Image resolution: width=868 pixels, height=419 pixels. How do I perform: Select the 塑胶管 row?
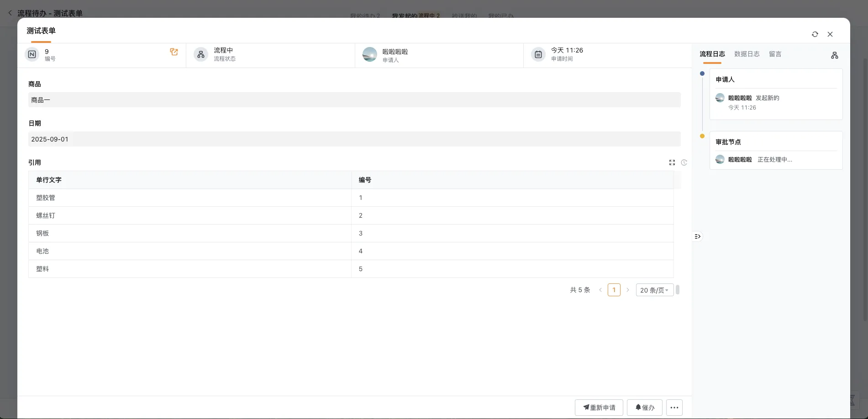pyautogui.click(x=351, y=198)
